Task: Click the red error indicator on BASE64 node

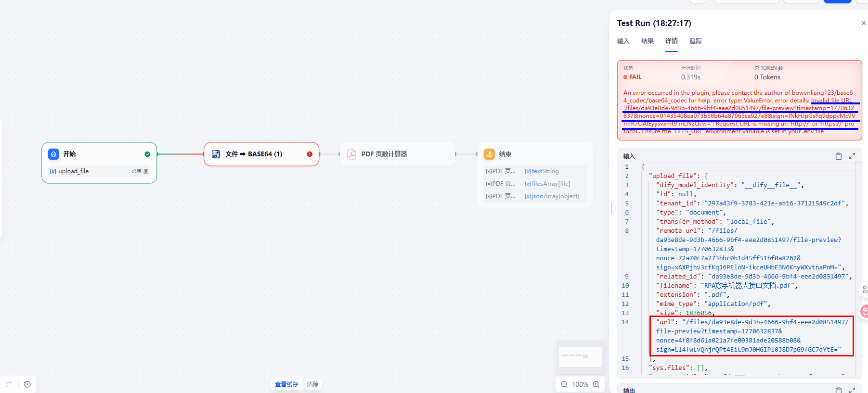Action: 310,154
